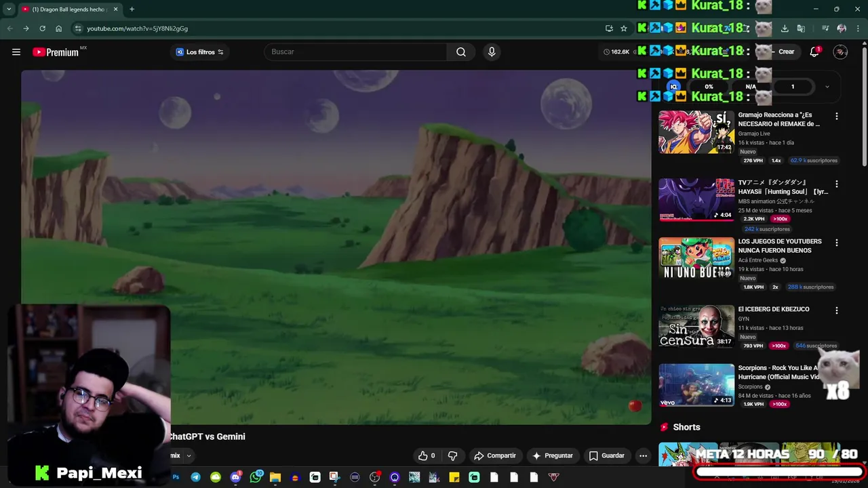Reload the page
Screen dimensions: 868x488
pos(42,28)
